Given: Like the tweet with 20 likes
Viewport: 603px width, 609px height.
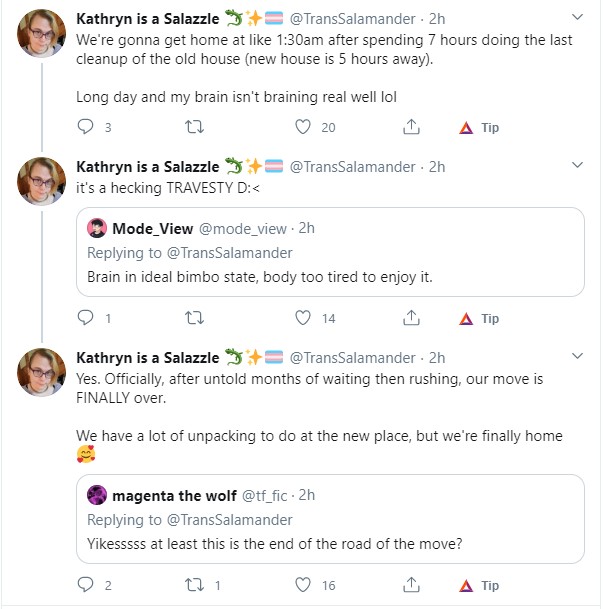Looking at the screenshot, I should pos(303,127).
